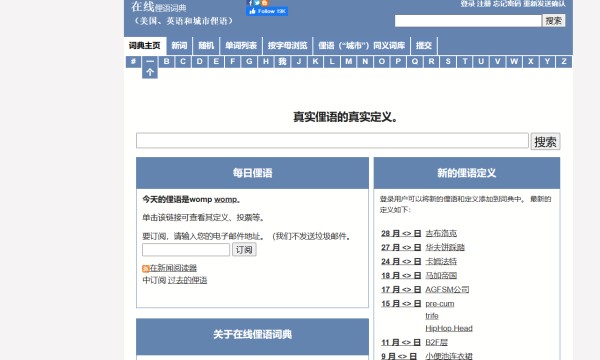Image resolution: width=600 pixels, height=360 pixels.
Task: Browse slang starting with letter Z
Action: (x=564, y=62)
